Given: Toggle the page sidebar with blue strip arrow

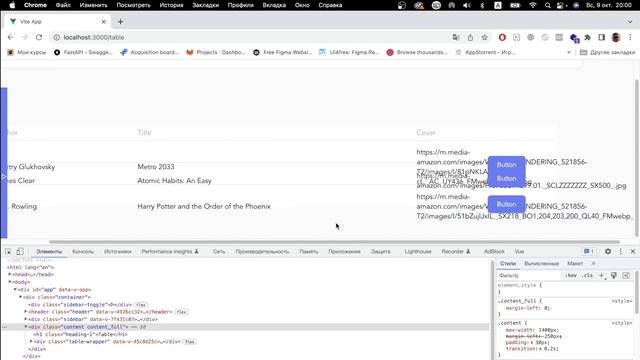Looking at the screenshot, I should click(x=4, y=177).
